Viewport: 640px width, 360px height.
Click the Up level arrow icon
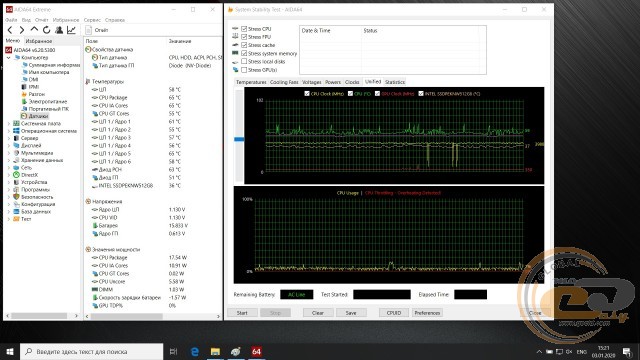click(x=34, y=30)
